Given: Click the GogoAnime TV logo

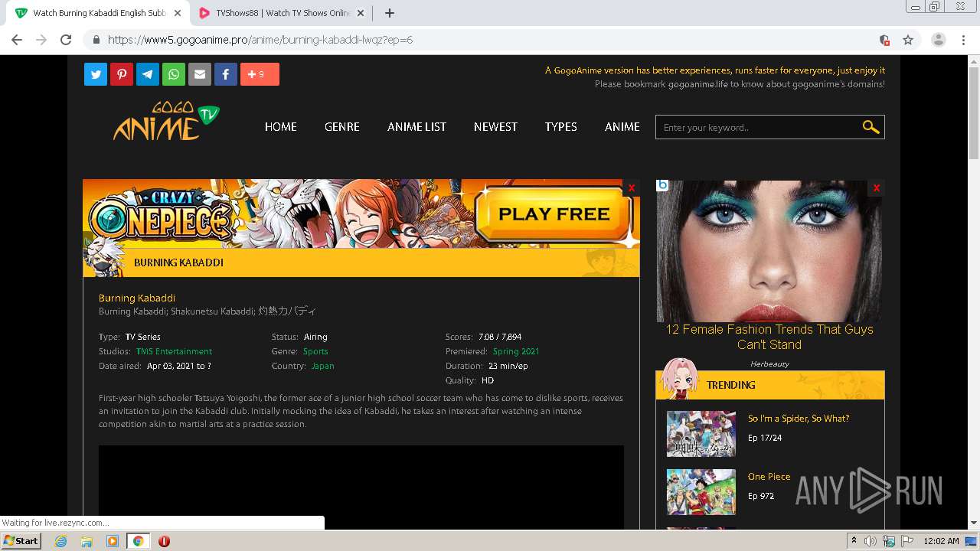Looking at the screenshot, I should click(x=166, y=122).
